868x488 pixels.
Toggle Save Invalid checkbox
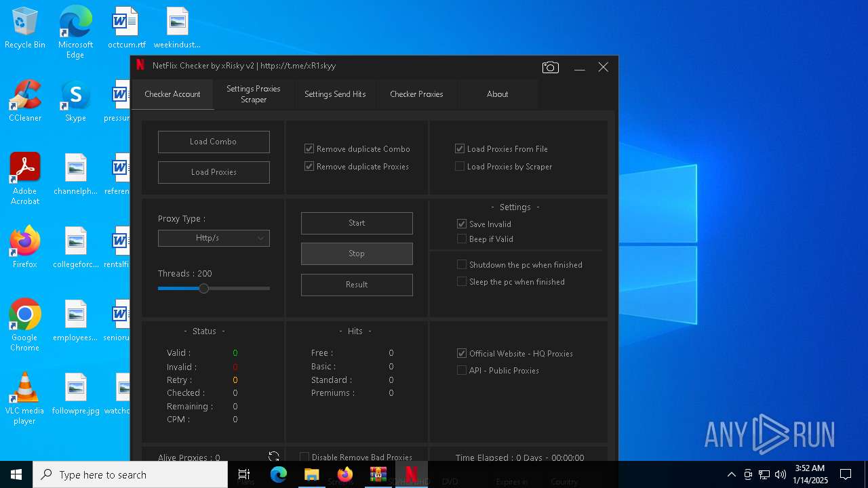pos(462,224)
